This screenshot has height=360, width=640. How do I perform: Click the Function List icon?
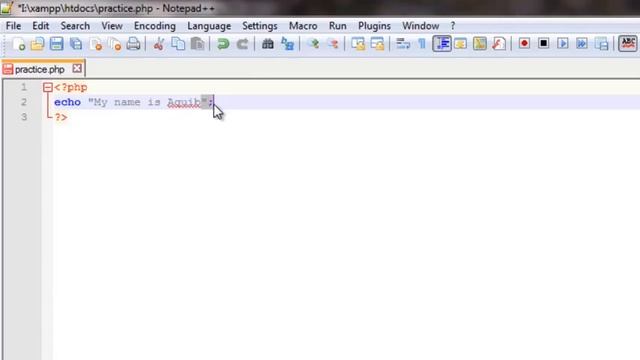pos(499,44)
